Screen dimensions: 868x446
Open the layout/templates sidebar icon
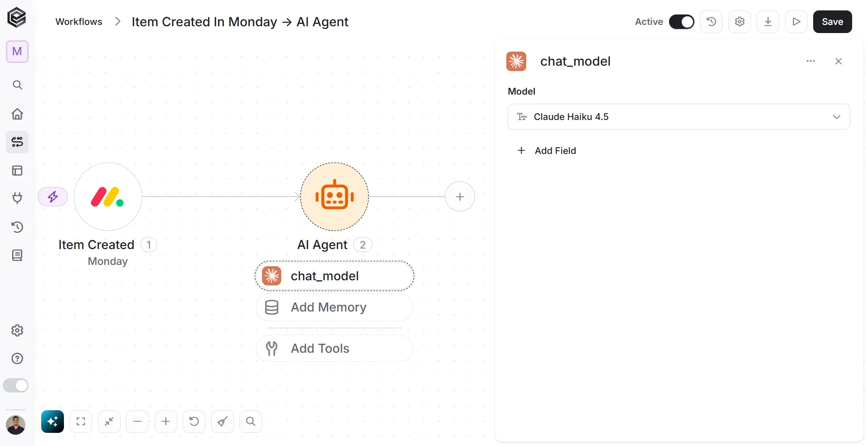tap(17, 171)
